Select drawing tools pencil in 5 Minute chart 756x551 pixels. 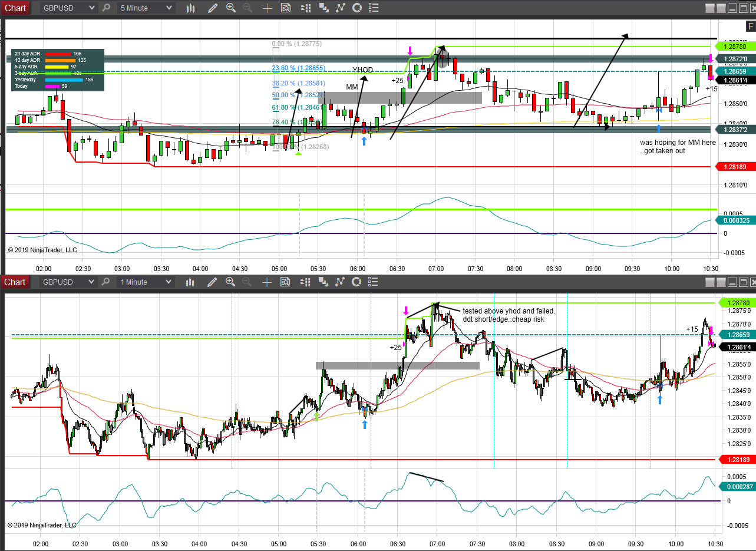point(213,8)
